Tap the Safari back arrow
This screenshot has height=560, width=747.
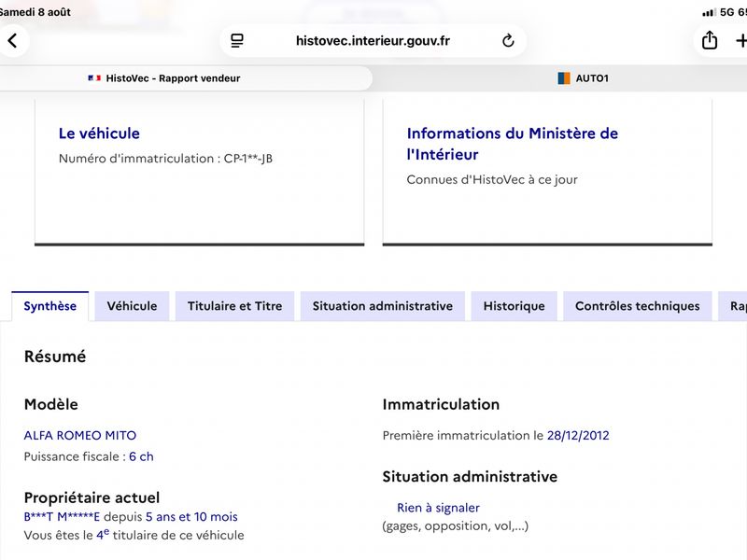(x=13, y=40)
